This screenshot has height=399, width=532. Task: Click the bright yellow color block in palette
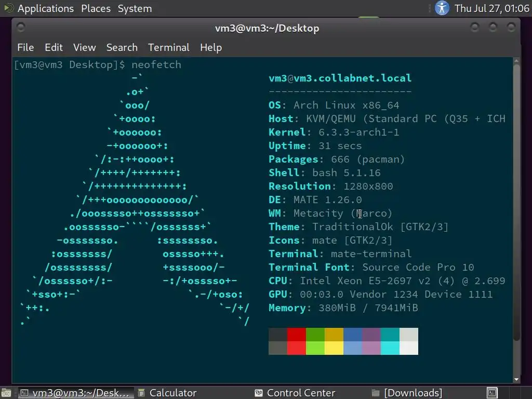tap(334, 348)
